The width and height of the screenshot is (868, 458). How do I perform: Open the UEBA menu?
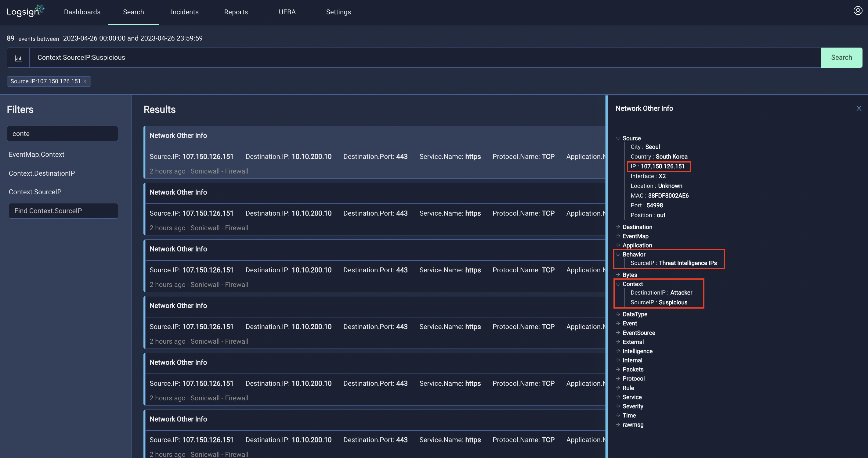[287, 12]
